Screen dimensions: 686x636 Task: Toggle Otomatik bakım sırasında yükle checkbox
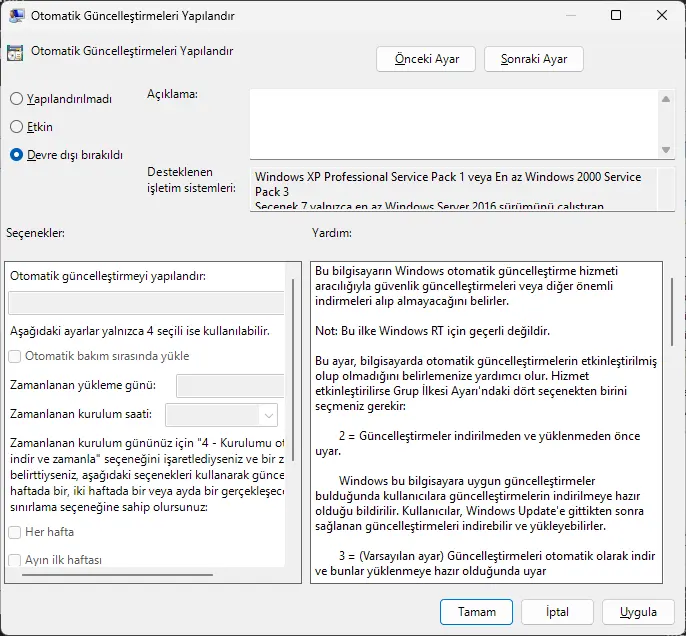coord(15,356)
